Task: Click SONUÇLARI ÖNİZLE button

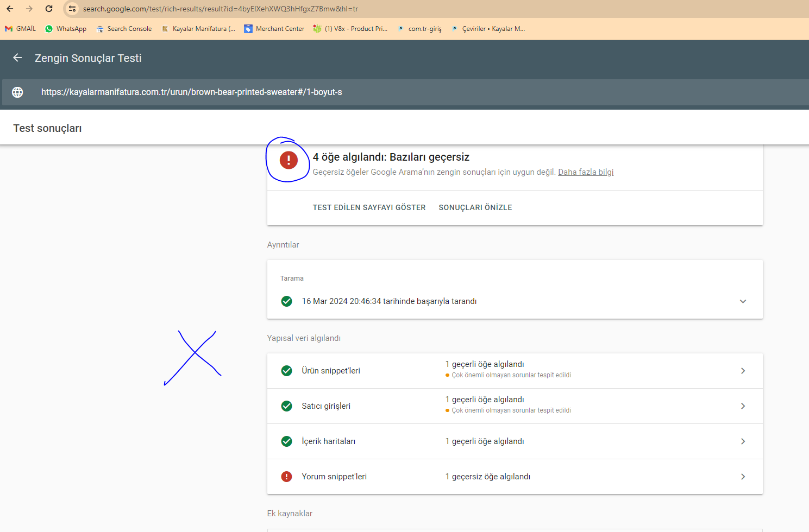Action: (475, 207)
